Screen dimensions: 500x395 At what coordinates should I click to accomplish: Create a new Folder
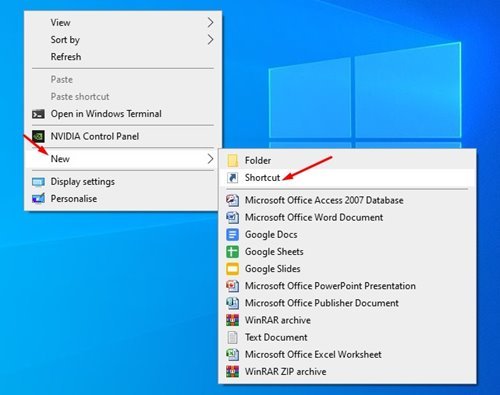point(347,160)
